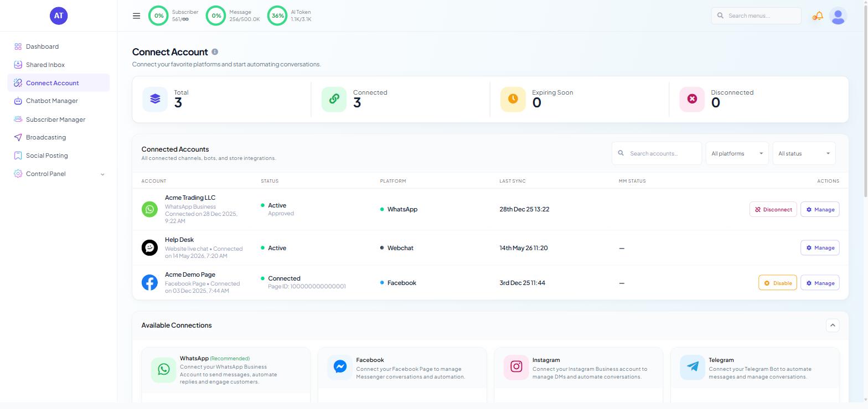Manage the Acme Demo Page account
Screen dimensions: 868x409
coord(820,283)
